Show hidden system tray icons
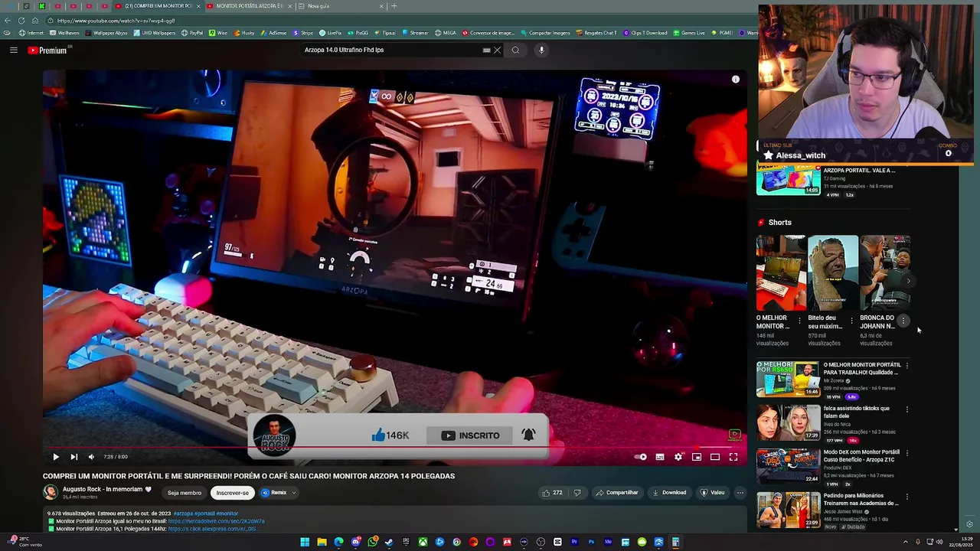Viewport: 980px width, 551px height. [905, 542]
